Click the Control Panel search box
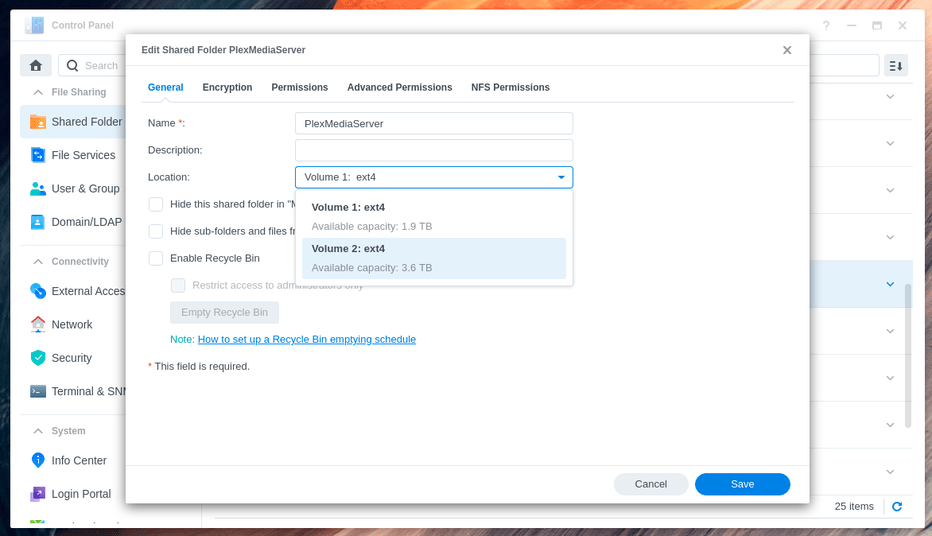932x536 pixels. (92, 65)
